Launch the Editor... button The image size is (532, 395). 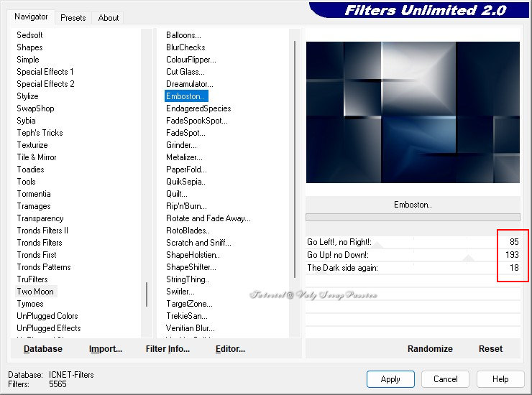click(230, 349)
